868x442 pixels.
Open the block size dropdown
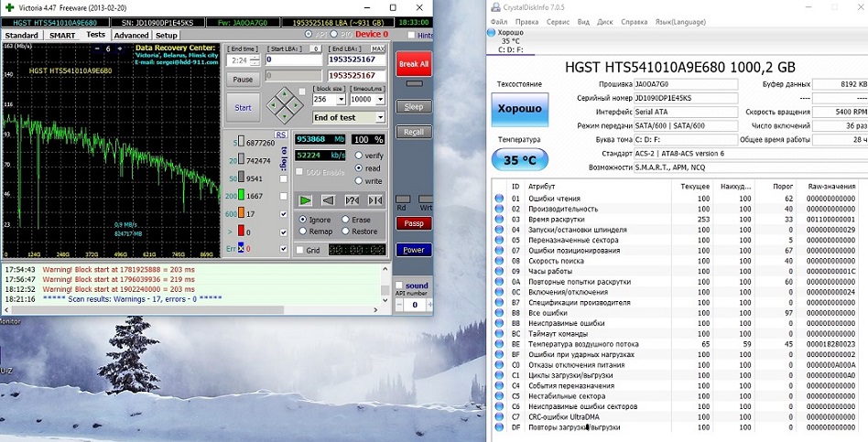coord(341,100)
